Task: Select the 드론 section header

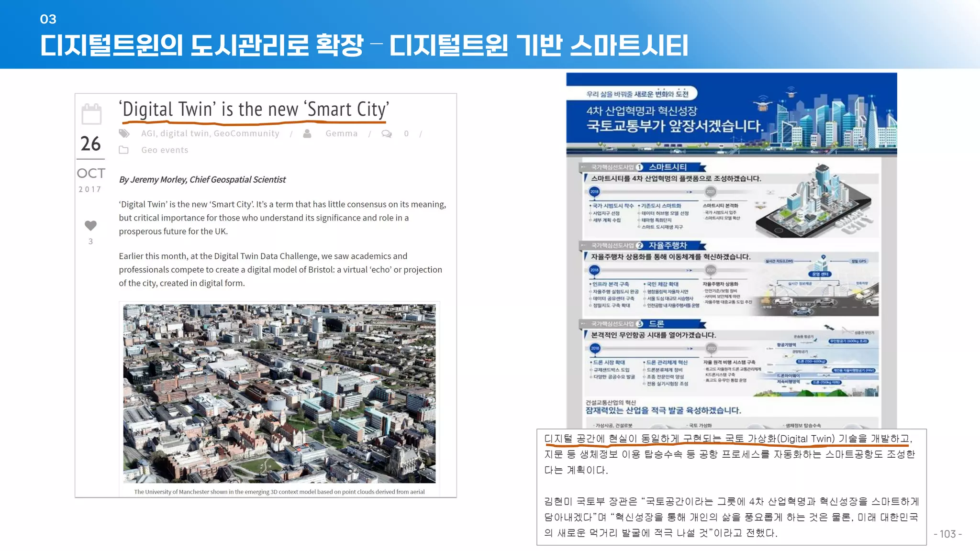Action: click(657, 324)
